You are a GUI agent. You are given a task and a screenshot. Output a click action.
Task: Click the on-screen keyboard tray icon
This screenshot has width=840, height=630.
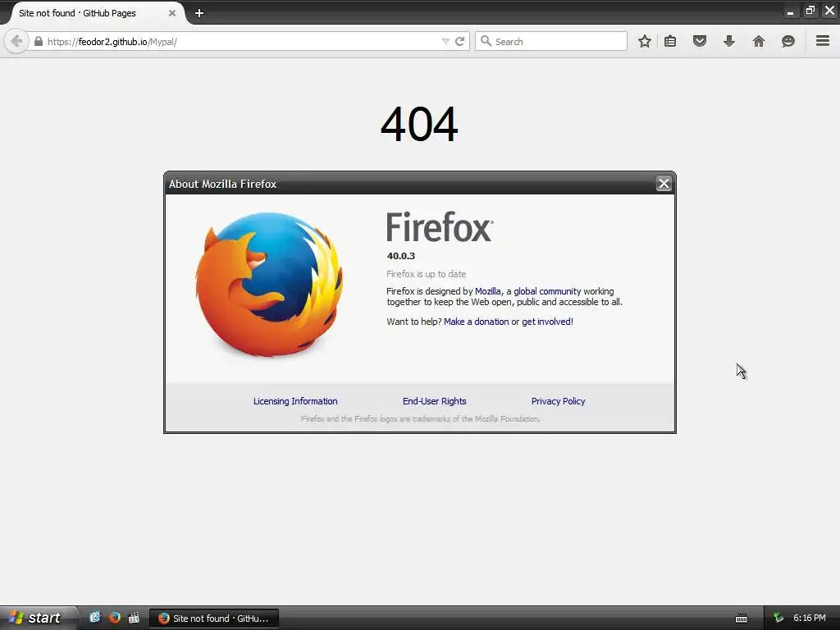tap(742, 619)
